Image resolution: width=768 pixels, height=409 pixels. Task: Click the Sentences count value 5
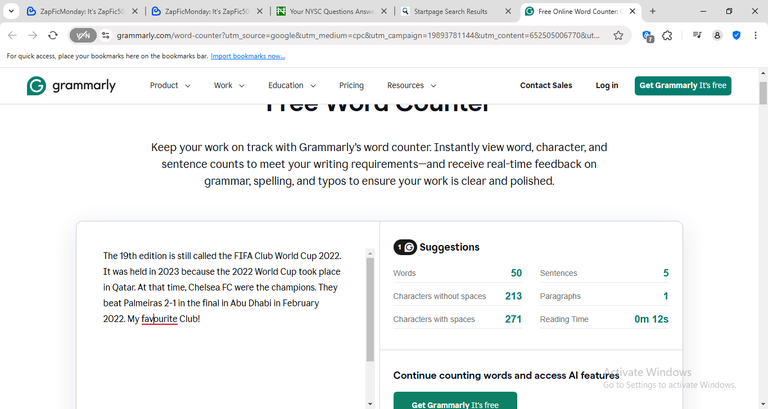[x=666, y=273]
